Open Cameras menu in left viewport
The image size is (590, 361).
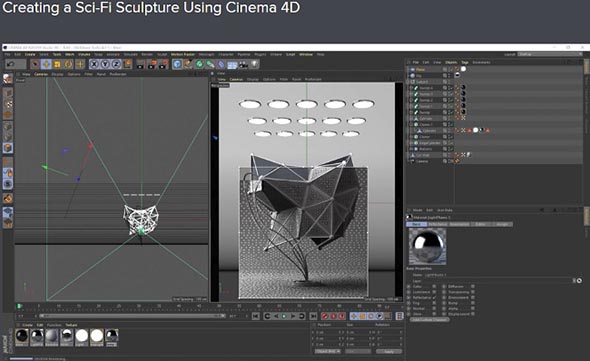[x=41, y=74]
